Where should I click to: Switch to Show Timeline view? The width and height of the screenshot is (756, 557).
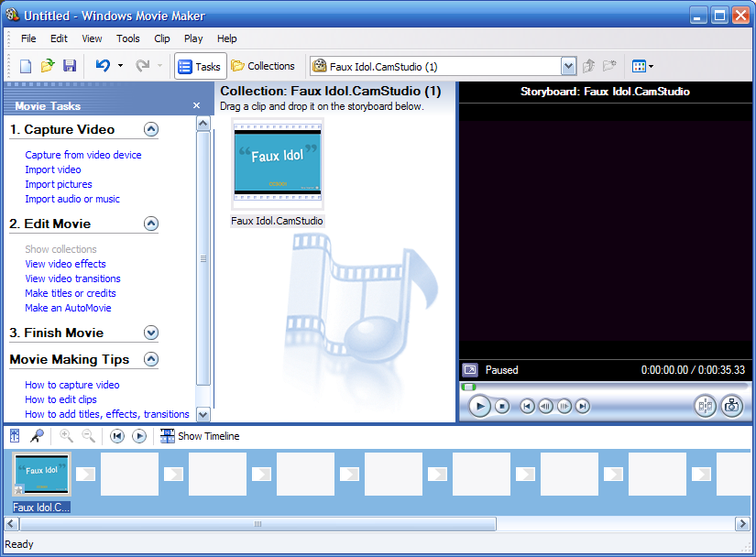click(x=200, y=436)
